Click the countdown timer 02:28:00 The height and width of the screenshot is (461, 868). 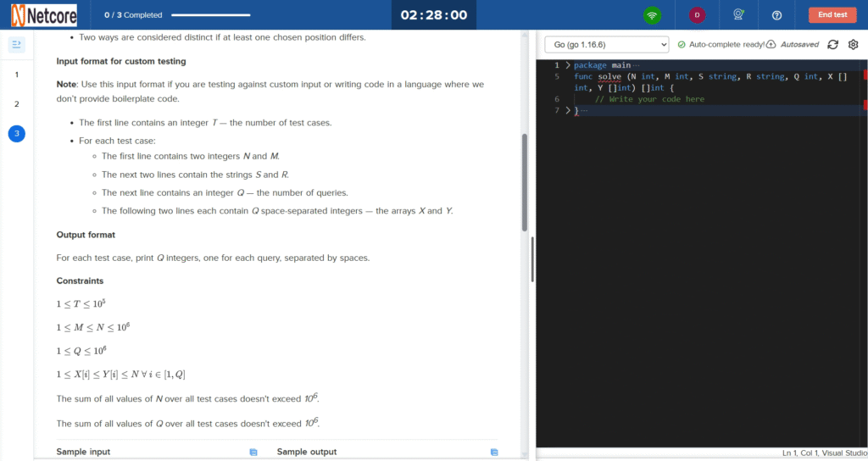click(434, 15)
